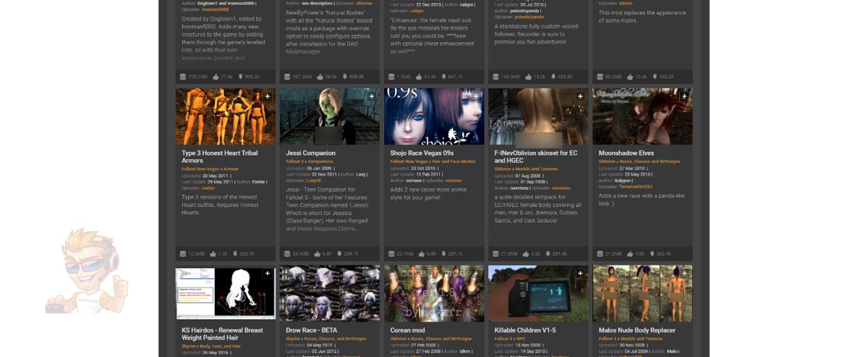This screenshot has width=868, height=357.
Task: Click download arrow icon on Jessi Companion card
Action: (339, 253)
